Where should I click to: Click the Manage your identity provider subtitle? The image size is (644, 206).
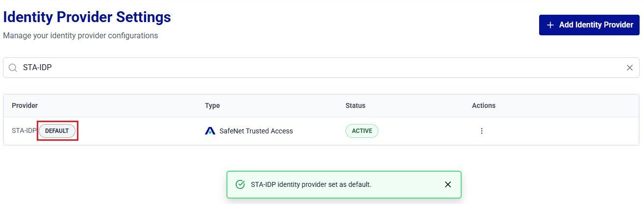[80, 36]
